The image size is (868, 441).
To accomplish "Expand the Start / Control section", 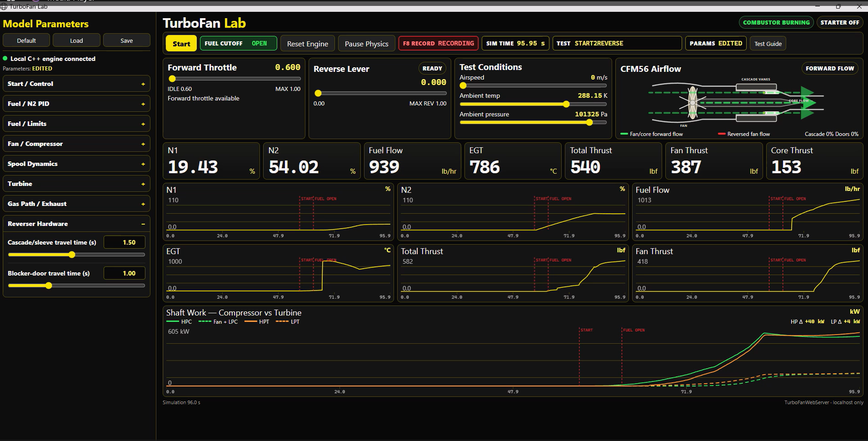I will pos(76,84).
